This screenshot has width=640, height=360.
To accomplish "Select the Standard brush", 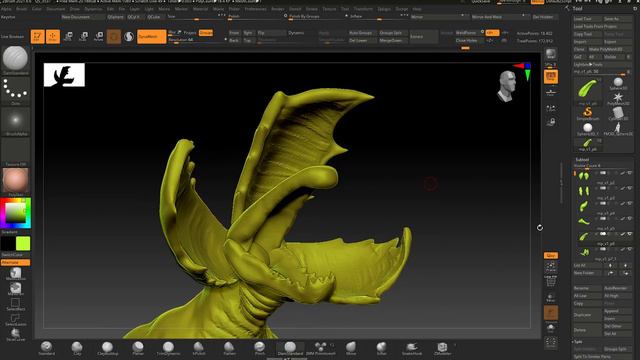I will pos(47,348).
